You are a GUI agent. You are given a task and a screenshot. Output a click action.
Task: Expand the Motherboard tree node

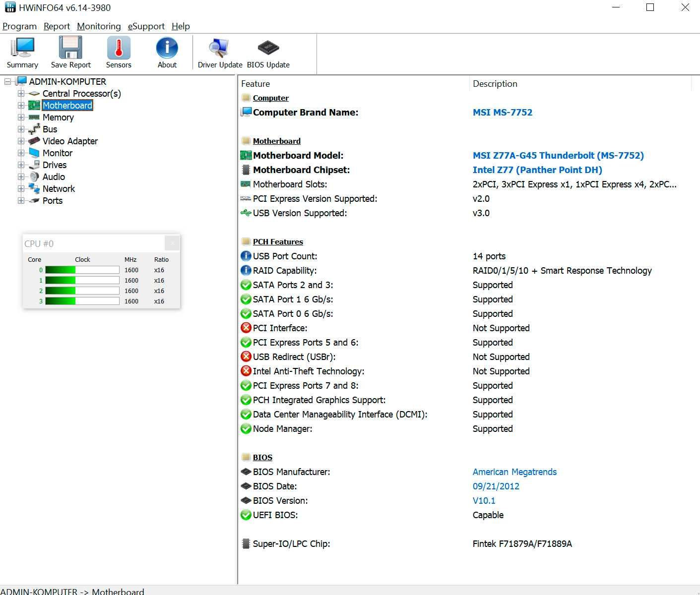[x=21, y=105]
